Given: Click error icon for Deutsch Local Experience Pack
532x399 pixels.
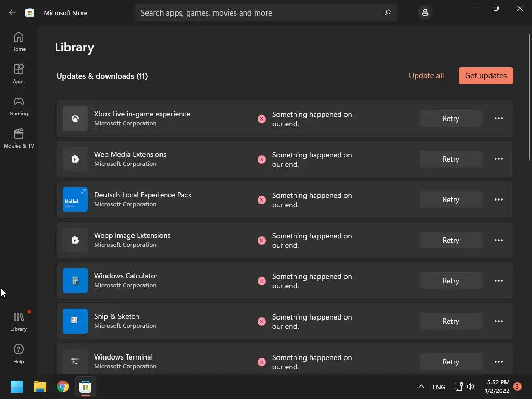Looking at the screenshot, I should click(x=262, y=200).
